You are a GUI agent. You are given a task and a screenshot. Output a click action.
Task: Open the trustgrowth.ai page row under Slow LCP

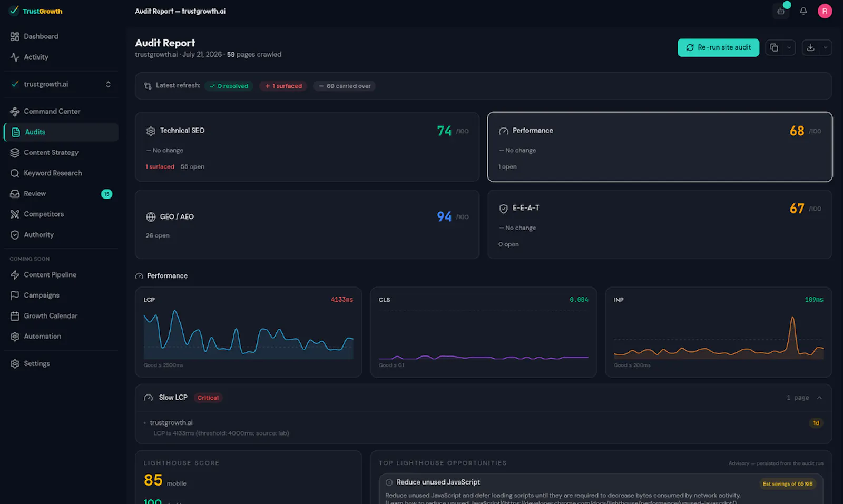tap(484, 428)
